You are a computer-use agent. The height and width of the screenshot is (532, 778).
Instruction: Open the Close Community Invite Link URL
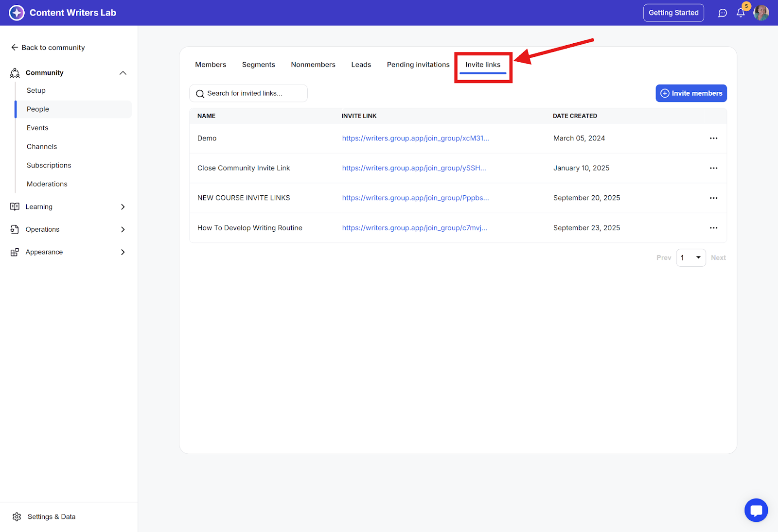click(x=414, y=168)
